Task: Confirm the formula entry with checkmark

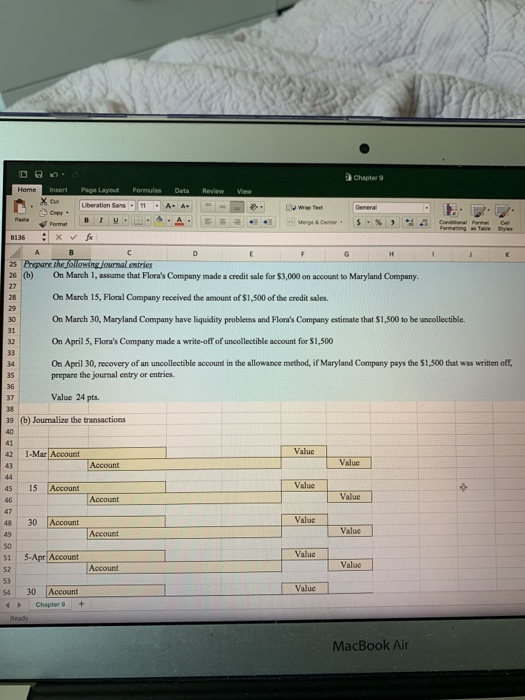Action: [74, 237]
